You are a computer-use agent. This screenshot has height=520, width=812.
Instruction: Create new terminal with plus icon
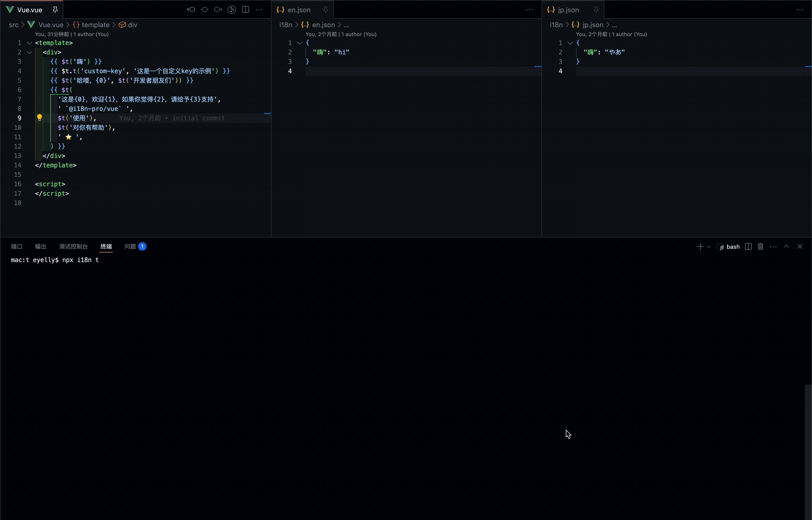(x=700, y=246)
